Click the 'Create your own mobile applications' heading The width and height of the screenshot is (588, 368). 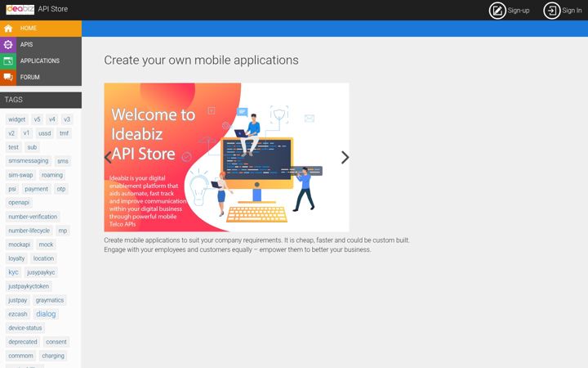point(201,61)
